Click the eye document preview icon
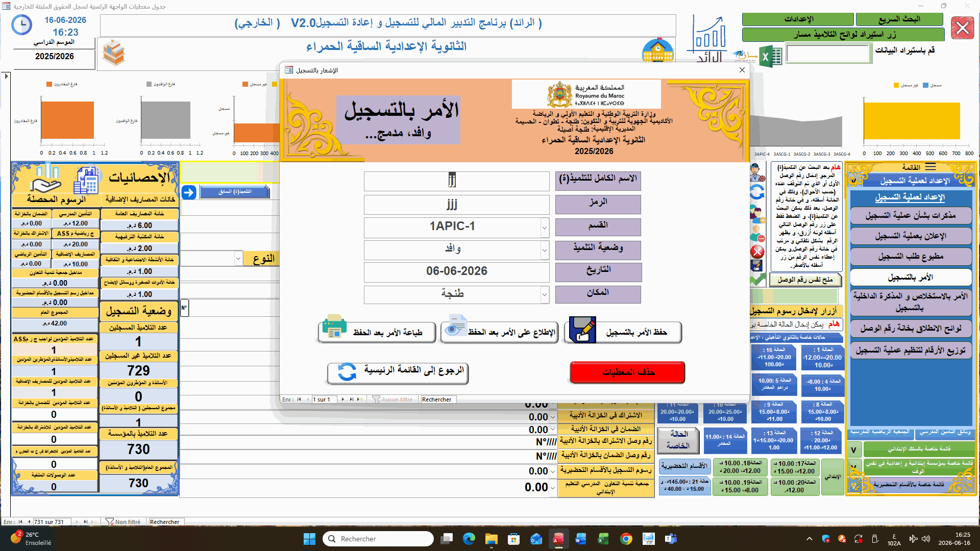The image size is (980, 551). [x=455, y=327]
